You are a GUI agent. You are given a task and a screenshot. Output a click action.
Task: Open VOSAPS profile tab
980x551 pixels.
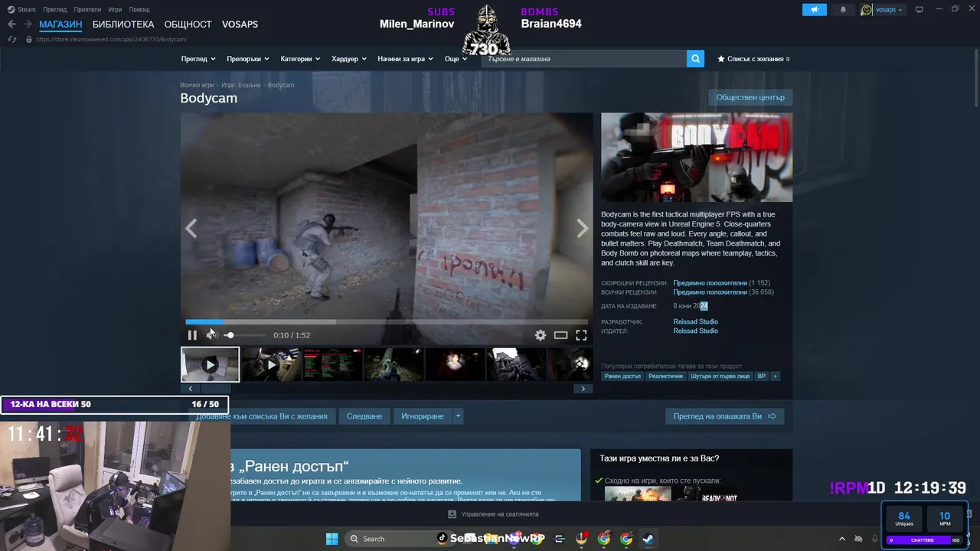[240, 24]
